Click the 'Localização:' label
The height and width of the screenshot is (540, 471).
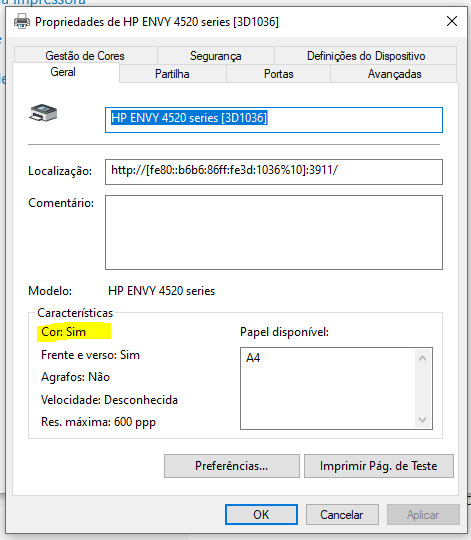60,171
